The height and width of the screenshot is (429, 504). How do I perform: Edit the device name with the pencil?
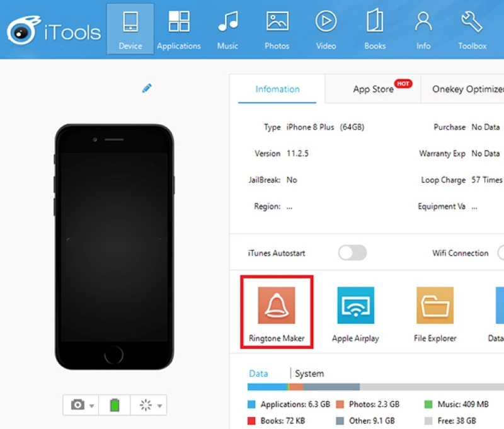click(x=147, y=88)
